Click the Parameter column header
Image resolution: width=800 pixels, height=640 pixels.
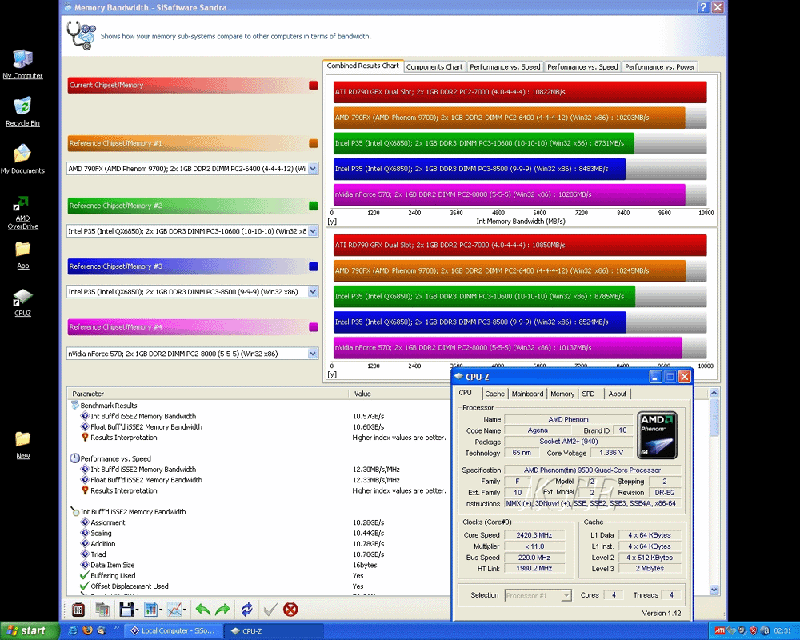point(207,393)
